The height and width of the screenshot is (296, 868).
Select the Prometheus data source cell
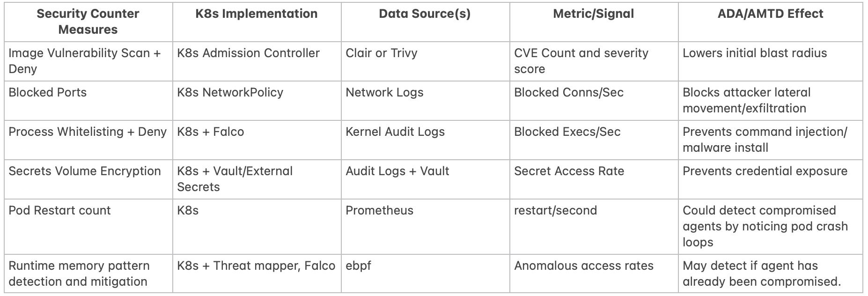pos(379,211)
